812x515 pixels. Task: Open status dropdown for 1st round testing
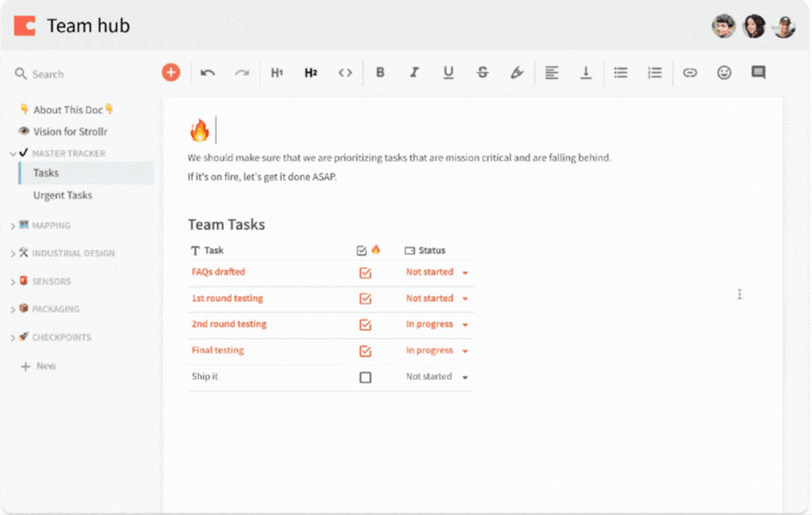pos(465,299)
